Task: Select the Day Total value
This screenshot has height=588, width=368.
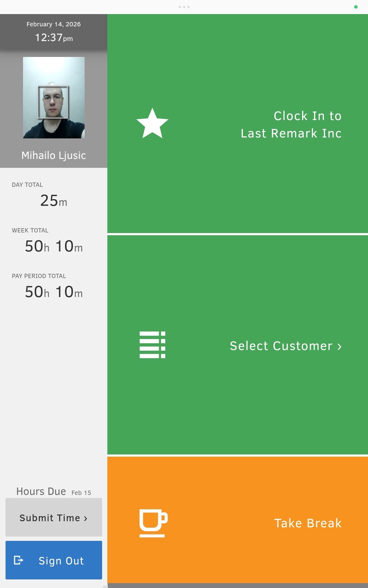Action: (53, 201)
